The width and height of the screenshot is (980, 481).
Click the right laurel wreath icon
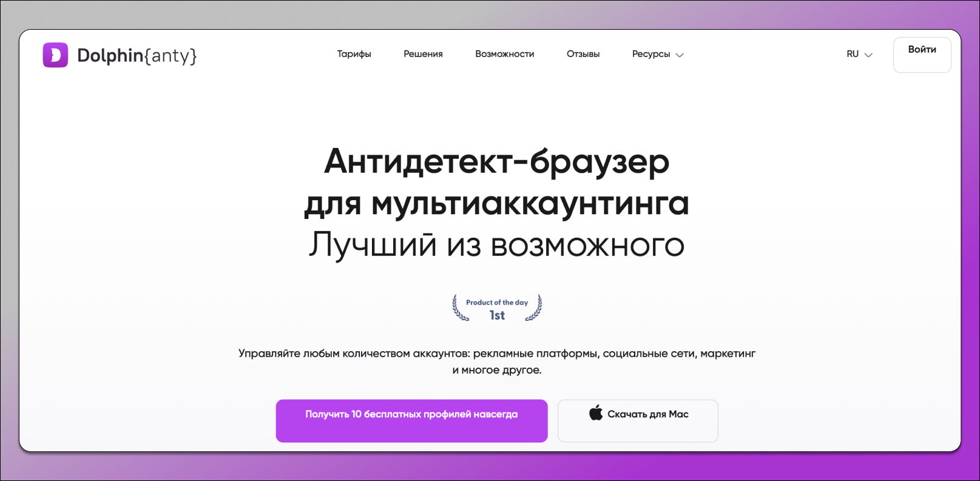pos(535,308)
